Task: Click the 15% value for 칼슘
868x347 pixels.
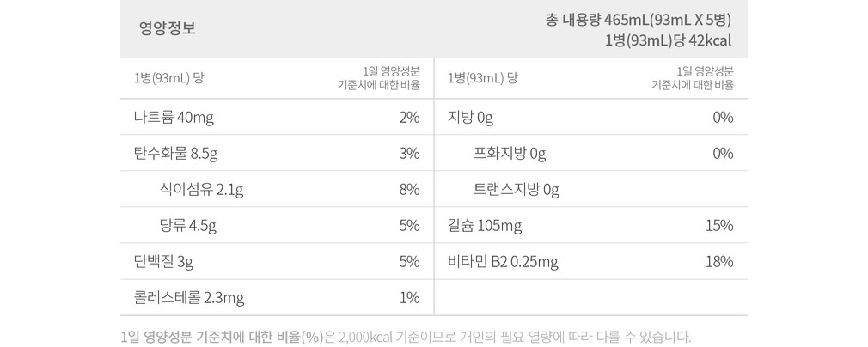Action: coord(719,226)
